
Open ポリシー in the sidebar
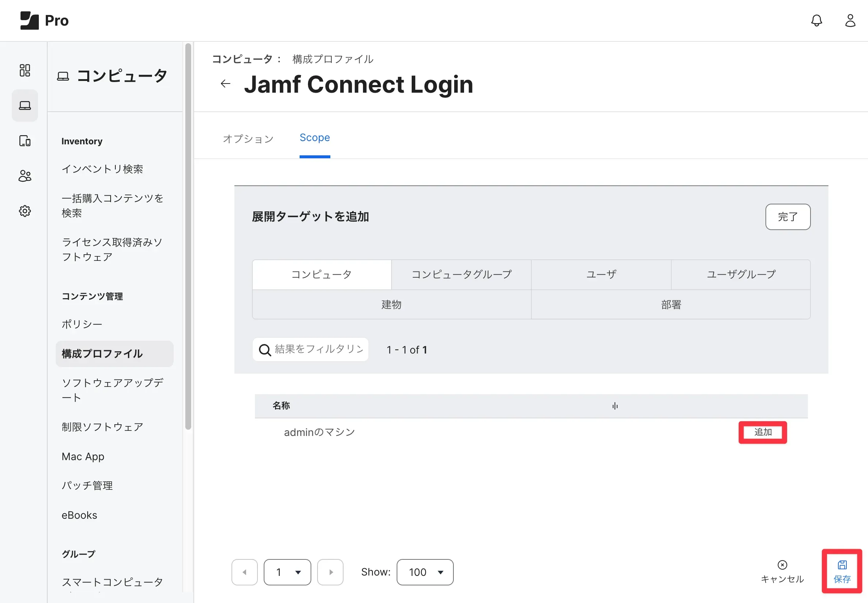click(82, 324)
